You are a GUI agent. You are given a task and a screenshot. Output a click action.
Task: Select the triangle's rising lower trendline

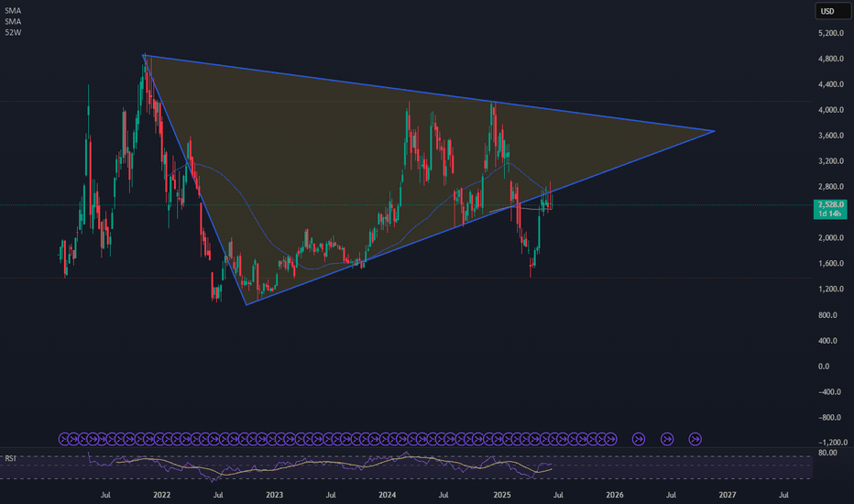(x=479, y=218)
